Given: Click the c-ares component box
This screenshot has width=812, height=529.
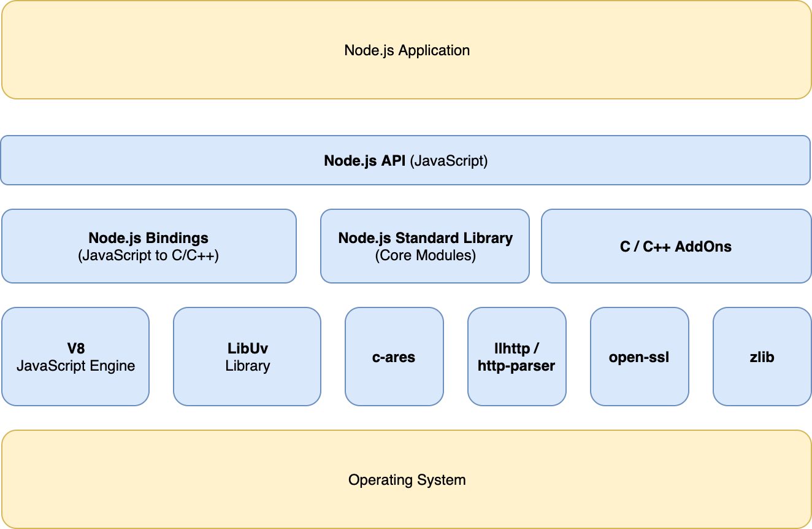Looking at the screenshot, I should click(x=394, y=356).
